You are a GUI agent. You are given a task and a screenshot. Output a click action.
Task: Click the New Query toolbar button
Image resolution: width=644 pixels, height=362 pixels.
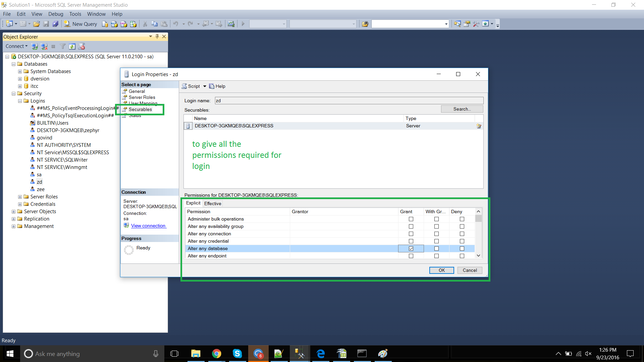pyautogui.click(x=81, y=24)
